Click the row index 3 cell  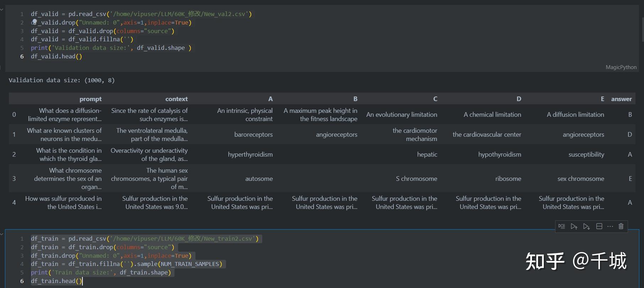[14, 179]
